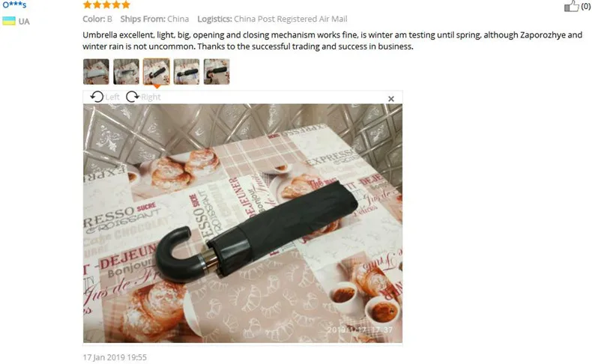592x364 pixels.
Task: Rotate the photo right with the clockwise arrow
Action: pyautogui.click(x=132, y=97)
